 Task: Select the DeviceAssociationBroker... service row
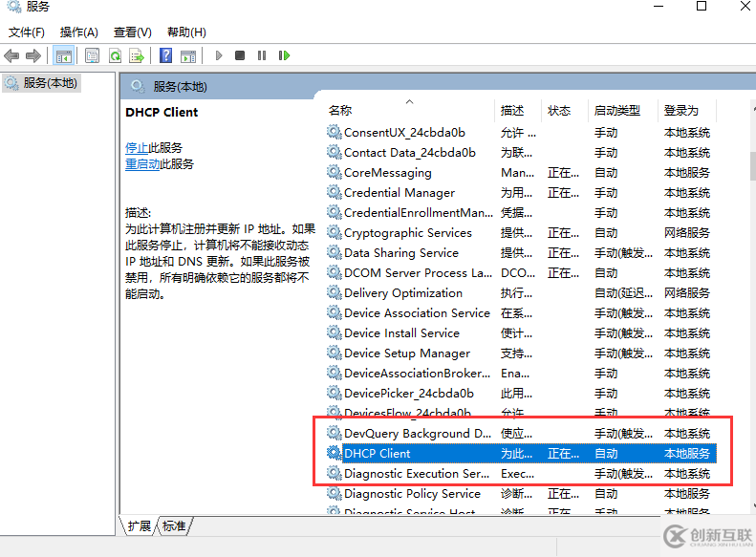(521, 374)
